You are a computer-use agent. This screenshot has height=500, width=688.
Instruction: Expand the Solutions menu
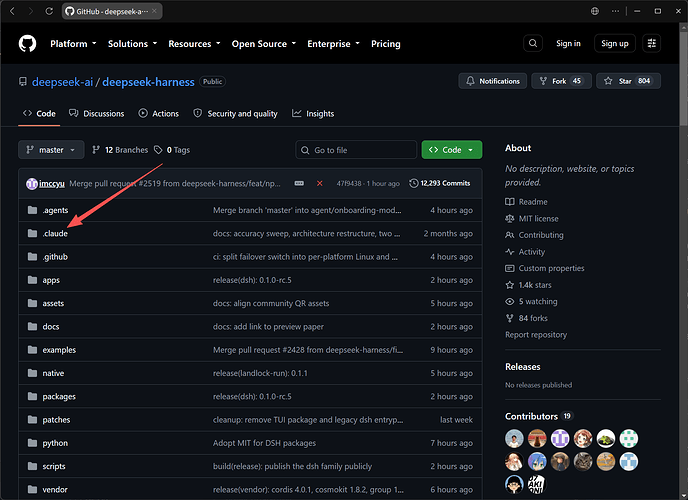pos(132,44)
